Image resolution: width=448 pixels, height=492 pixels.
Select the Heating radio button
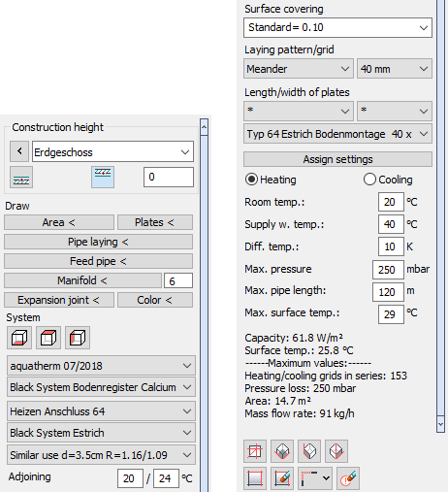click(x=251, y=180)
